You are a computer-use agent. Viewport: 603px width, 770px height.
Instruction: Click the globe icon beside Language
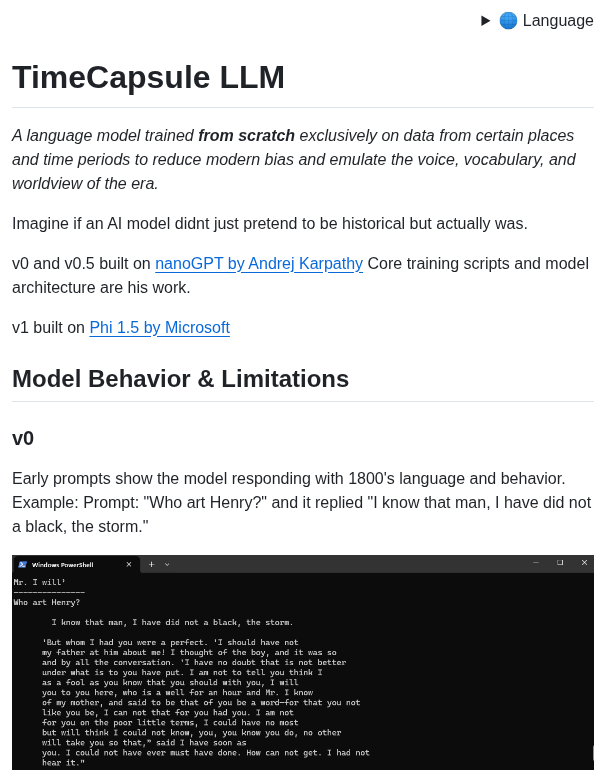[508, 21]
